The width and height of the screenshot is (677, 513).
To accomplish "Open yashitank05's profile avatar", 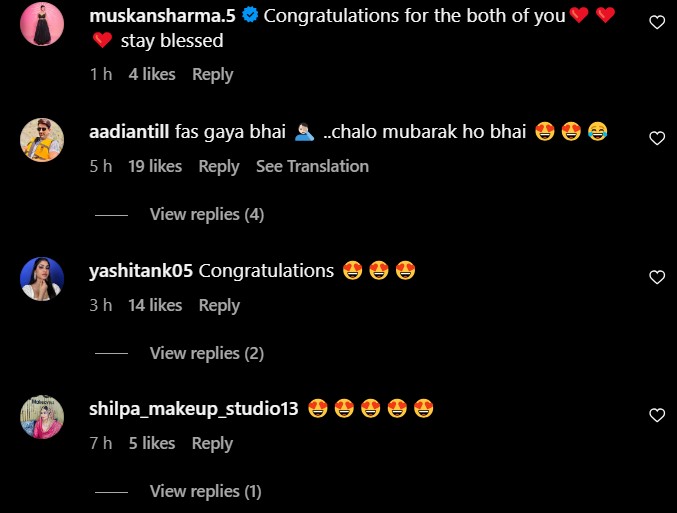I will pos(43,279).
